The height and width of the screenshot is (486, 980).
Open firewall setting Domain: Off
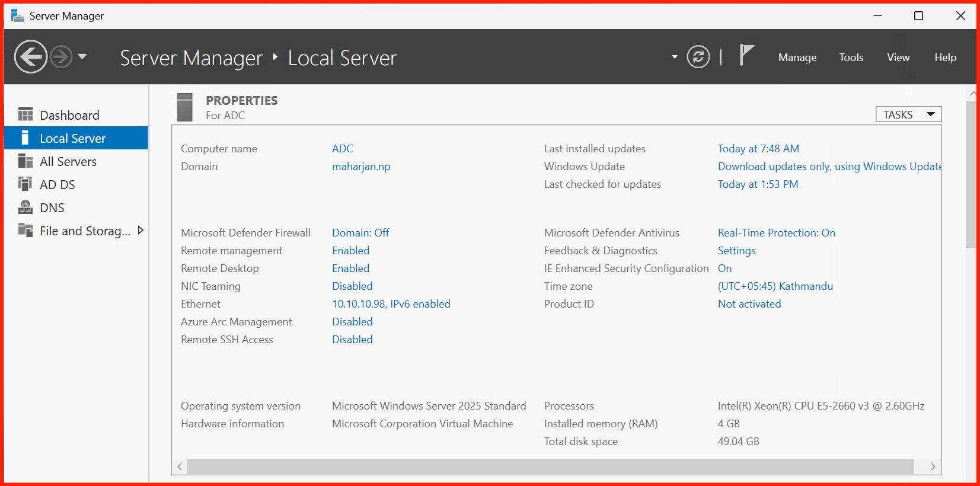(360, 233)
